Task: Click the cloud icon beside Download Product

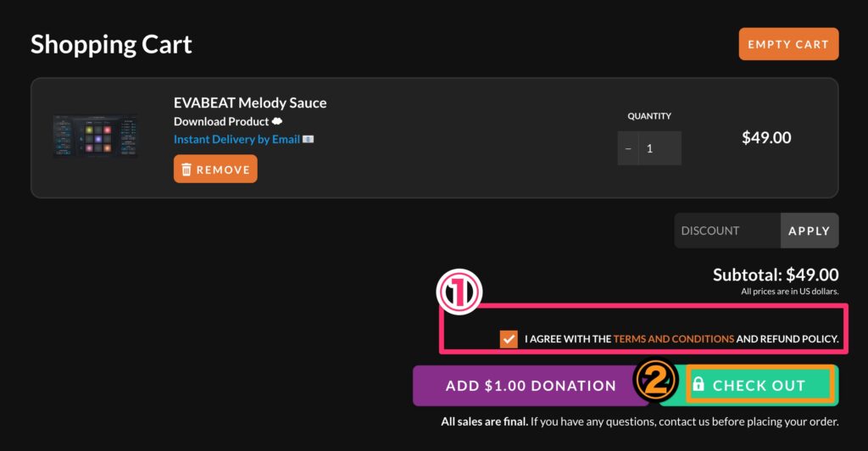Action: click(277, 121)
